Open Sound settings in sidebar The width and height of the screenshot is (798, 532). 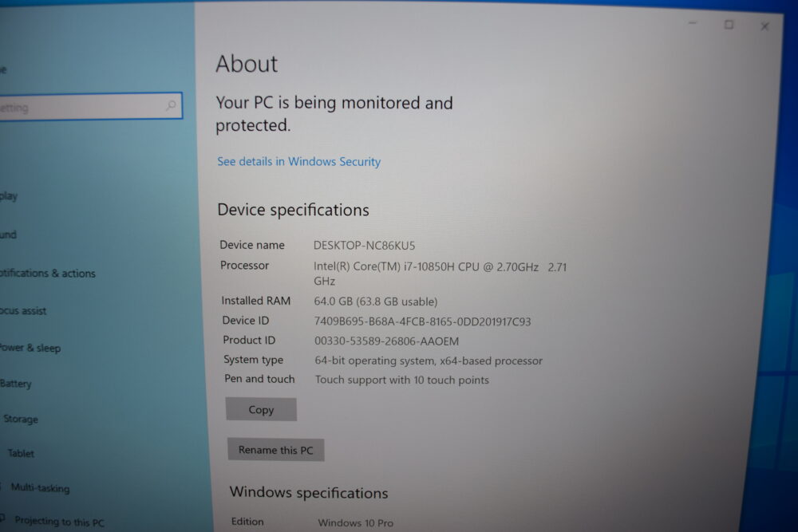[8, 234]
